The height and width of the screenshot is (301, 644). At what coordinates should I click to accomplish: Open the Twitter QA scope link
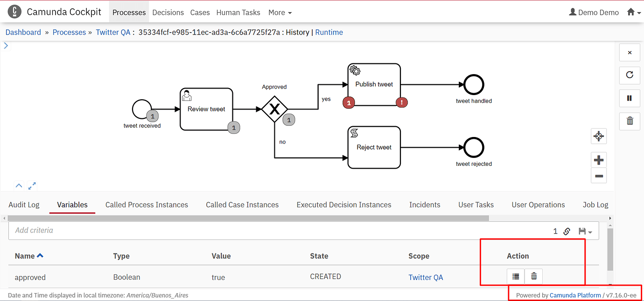pos(426,277)
